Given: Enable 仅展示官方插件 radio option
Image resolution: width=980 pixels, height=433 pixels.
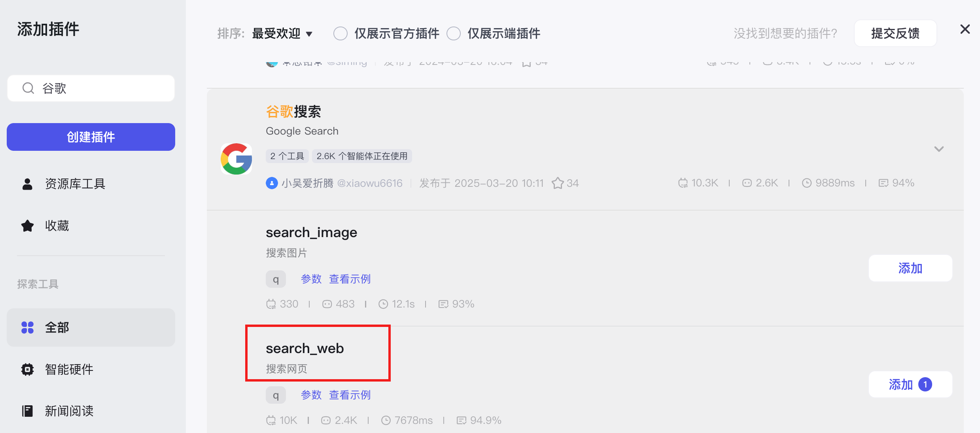Looking at the screenshot, I should 340,34.
